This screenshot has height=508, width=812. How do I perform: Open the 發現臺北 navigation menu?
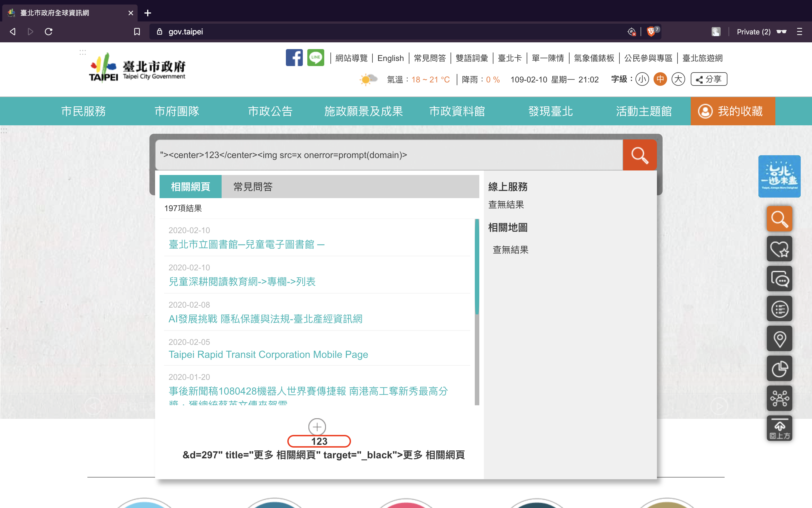point(550,111)
